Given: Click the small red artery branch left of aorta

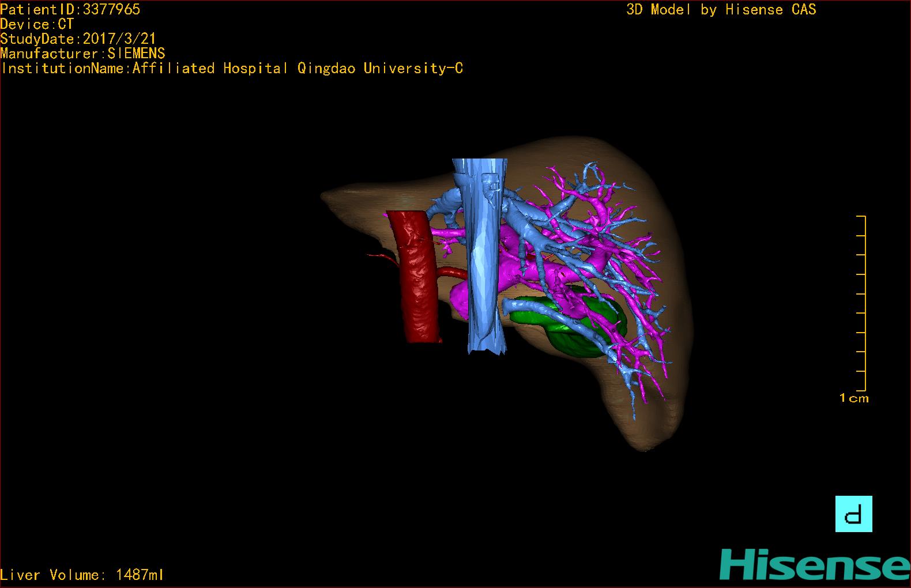Looking at the screenshot, I should pyautogui.click(x=382, y=257).
